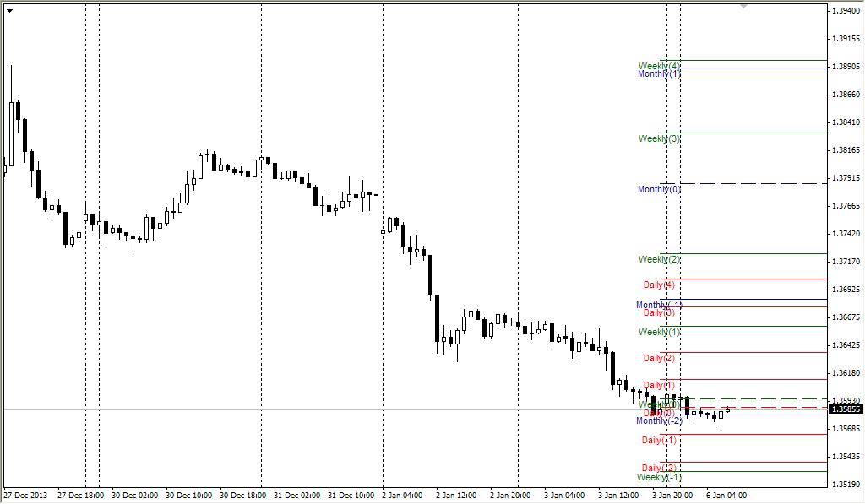Select the Daily(4) pivot label
This screenshot has width=865, height=504.
(659, 285)
